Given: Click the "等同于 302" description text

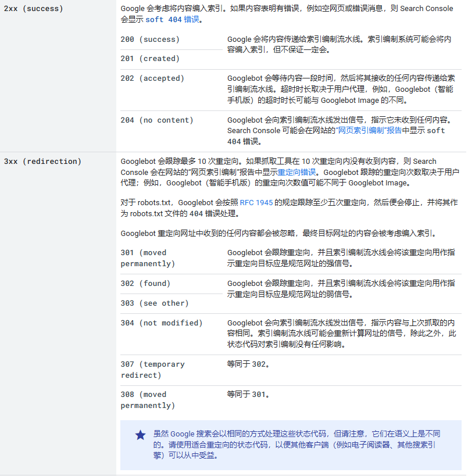Looking at the screenshot, I should pos(248,364).
